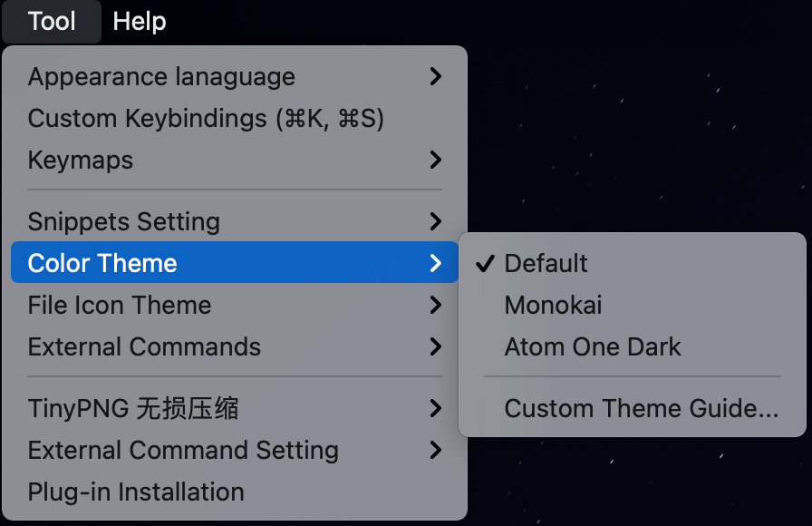812x526 pixels.
Task: Click the Color Theme chevron arrow
Action: tap(436, 263)
